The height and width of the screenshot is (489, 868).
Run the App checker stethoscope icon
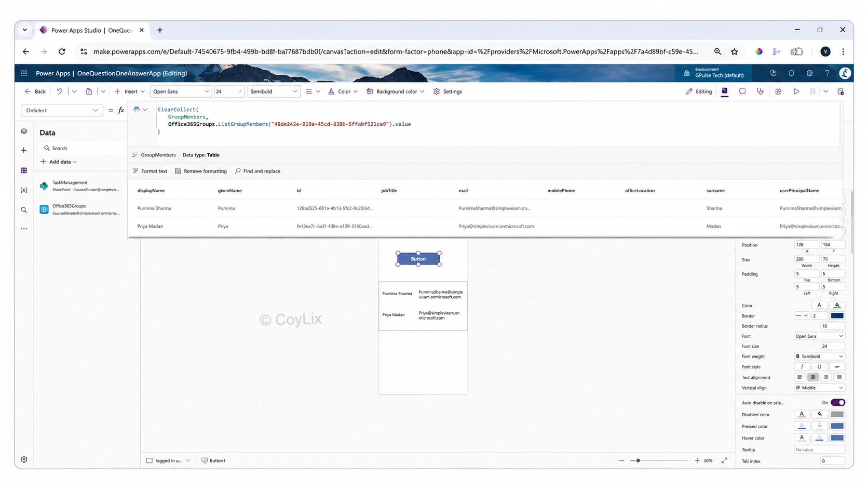(760, 91)
